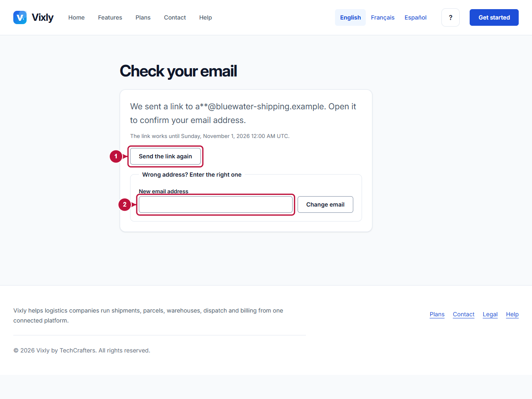Click the Change email button
532x399 pixels.
[x=325, y=204]
